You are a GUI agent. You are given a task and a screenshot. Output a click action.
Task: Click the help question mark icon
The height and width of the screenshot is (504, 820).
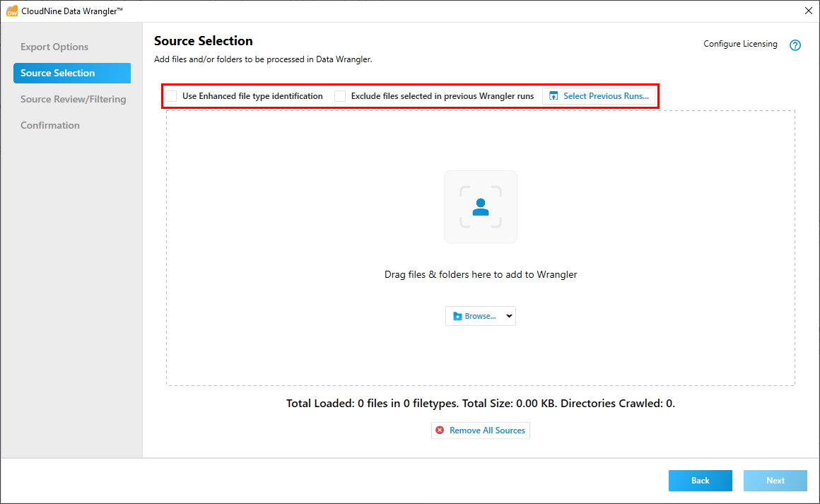[795, 45]
